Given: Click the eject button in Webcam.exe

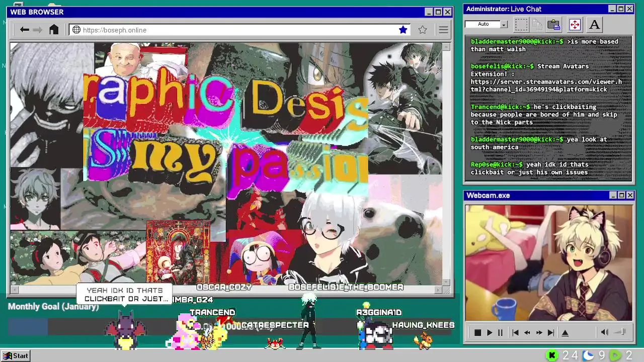Looking at the screenshot, I should coord(565,332).
